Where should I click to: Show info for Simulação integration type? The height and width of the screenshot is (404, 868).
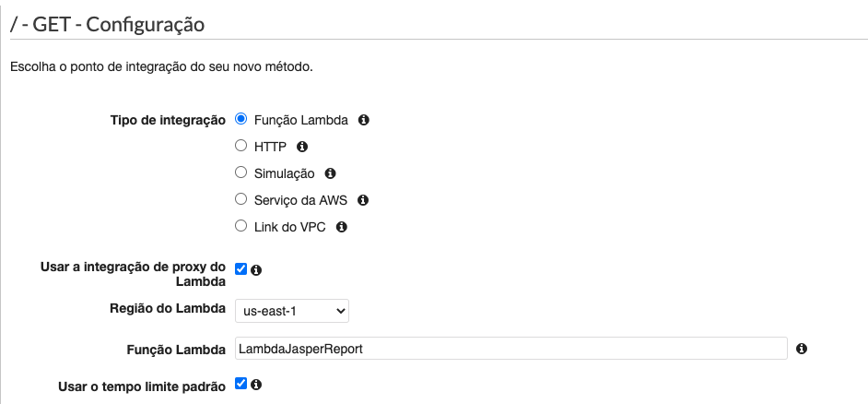click(x=330, y=173)
